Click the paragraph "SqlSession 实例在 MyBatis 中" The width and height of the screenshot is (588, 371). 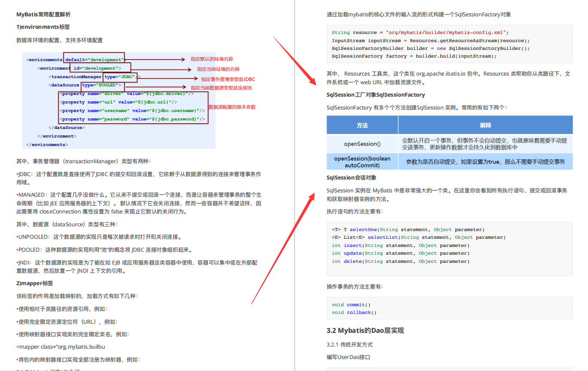point(448,195)
